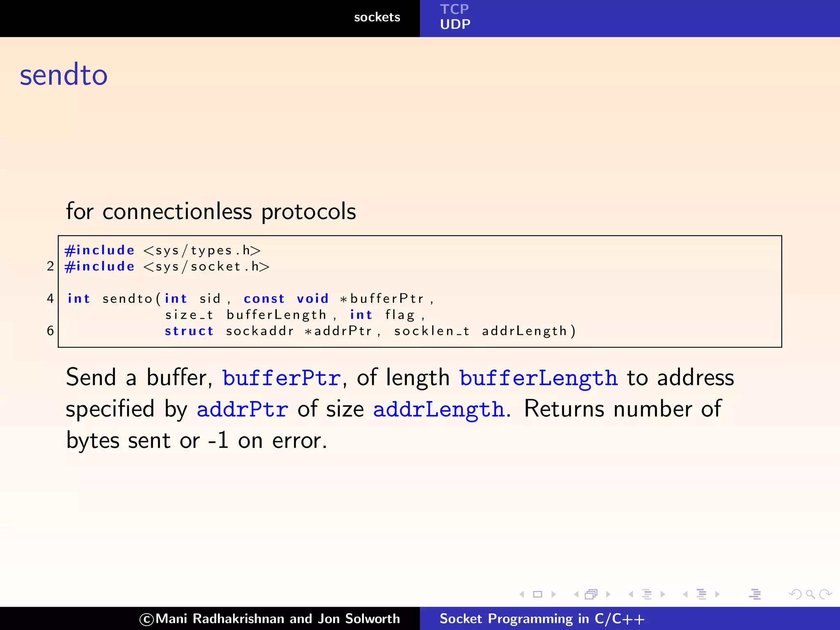This screenshot has width=840, height=630.
Task: Select the sockets section in header
Action: (377, 17)
